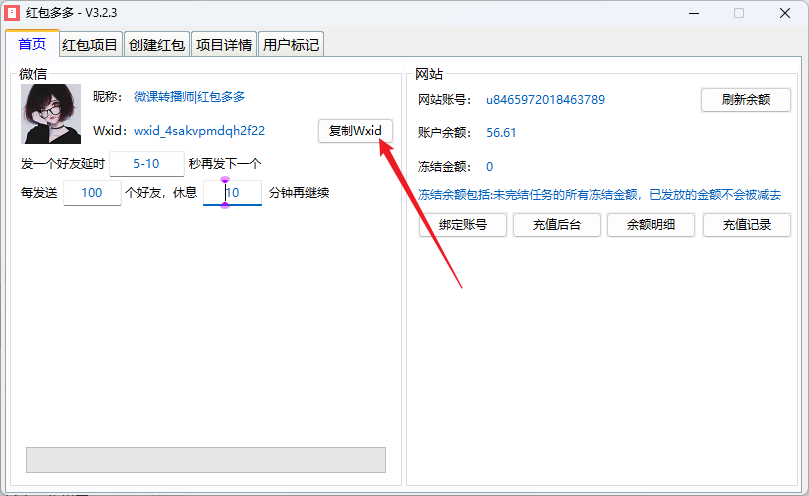
Task: Open the 红包项目 tab
Action: 90,45
